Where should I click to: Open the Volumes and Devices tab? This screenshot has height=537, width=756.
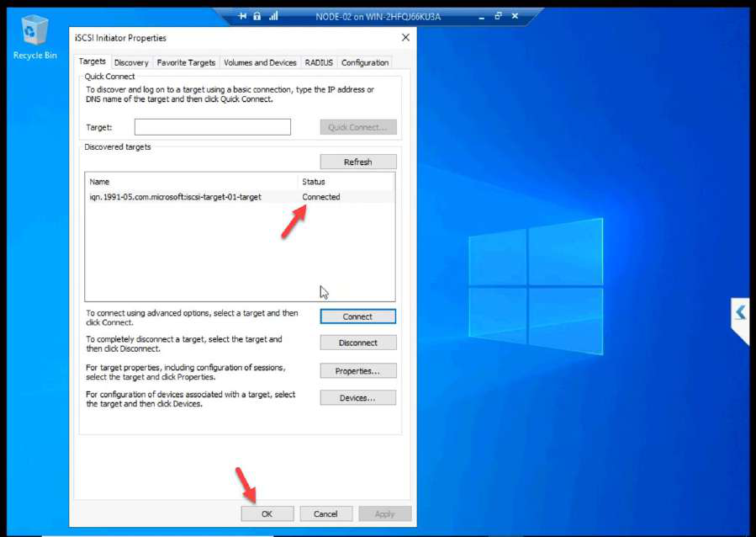[x=260, y=63]
